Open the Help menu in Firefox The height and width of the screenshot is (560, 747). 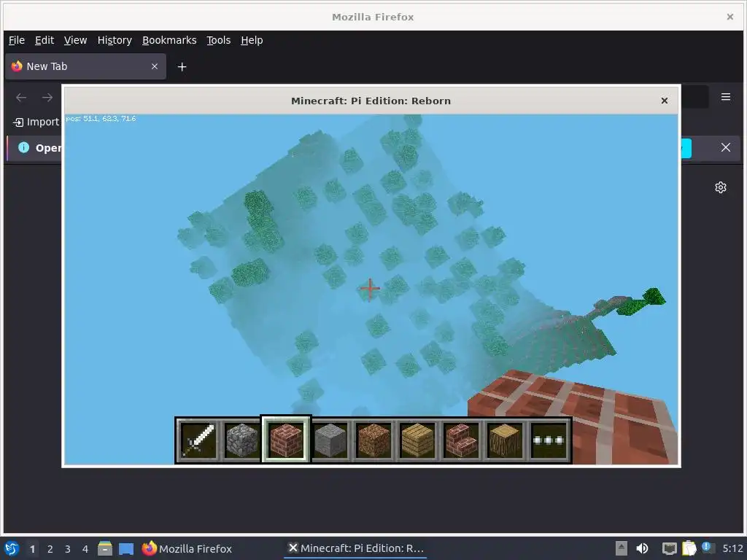[x=252, y=41]
